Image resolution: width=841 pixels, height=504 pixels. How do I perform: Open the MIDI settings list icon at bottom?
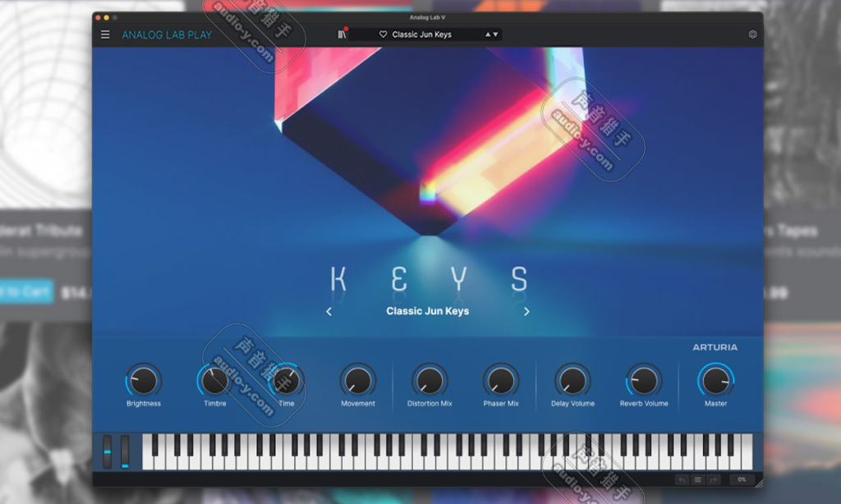698,479
